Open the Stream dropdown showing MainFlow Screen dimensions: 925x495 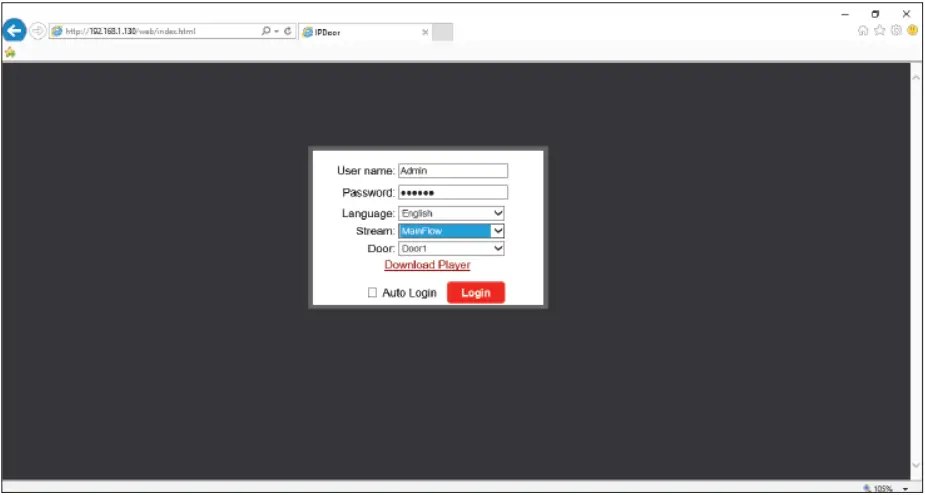pyautogui.click(x=451, y=231)
